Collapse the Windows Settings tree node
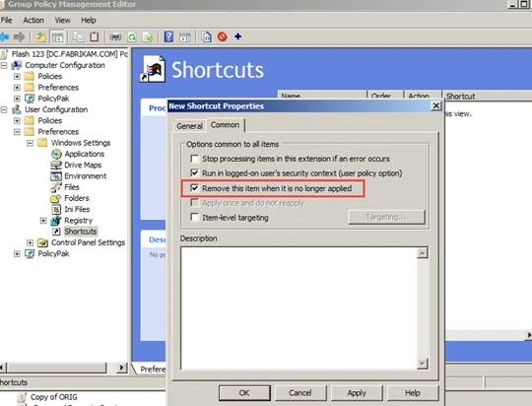Screen dimensions: 532x406 [30, 143]
